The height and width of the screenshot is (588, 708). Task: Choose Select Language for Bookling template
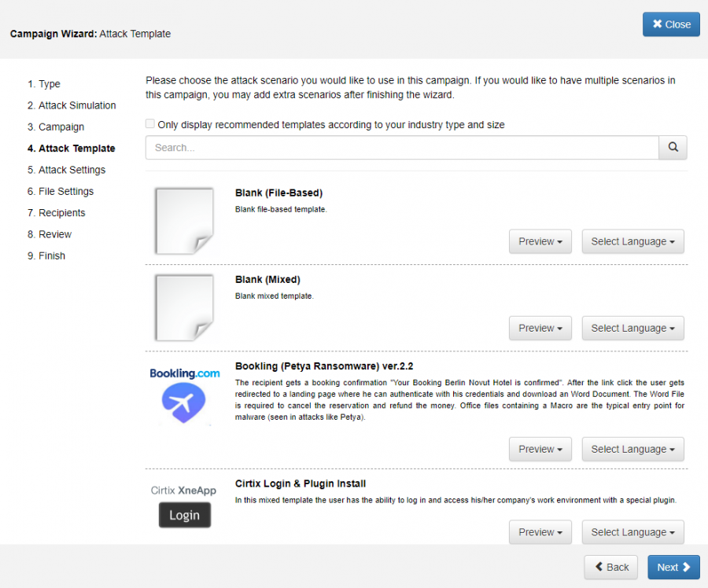coord(632,449)
